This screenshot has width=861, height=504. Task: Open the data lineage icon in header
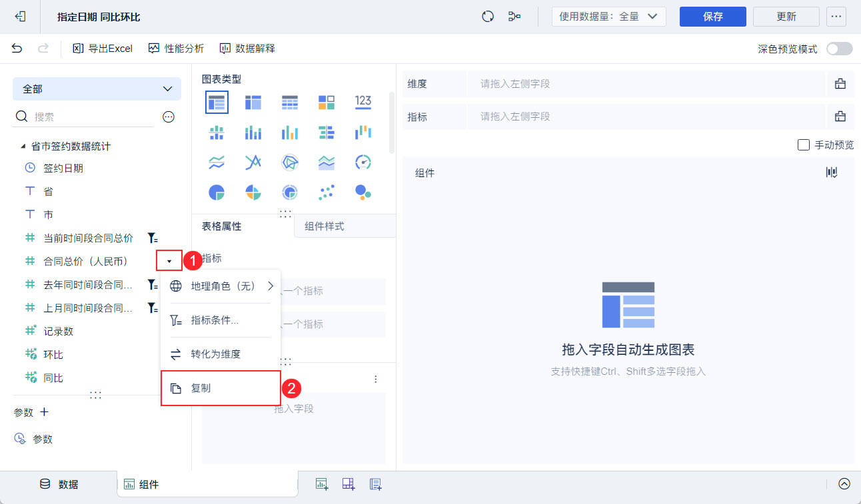click(514, 17)
